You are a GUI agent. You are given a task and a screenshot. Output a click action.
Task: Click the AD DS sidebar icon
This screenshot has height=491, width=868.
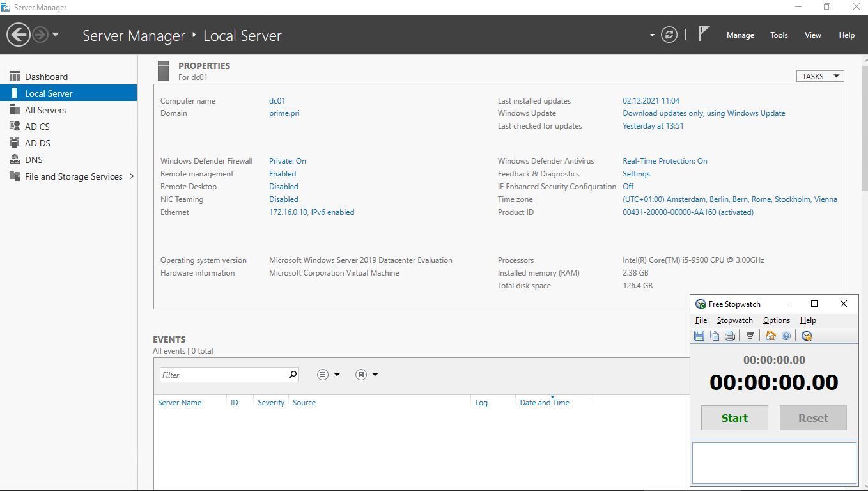click(x=15, y=143)
